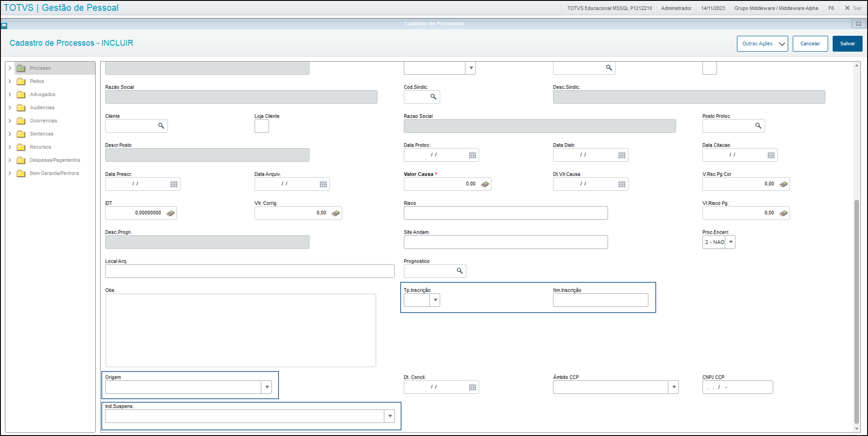
Task: Open the Data Prescr. calendar icon
Action: [174, 184]
